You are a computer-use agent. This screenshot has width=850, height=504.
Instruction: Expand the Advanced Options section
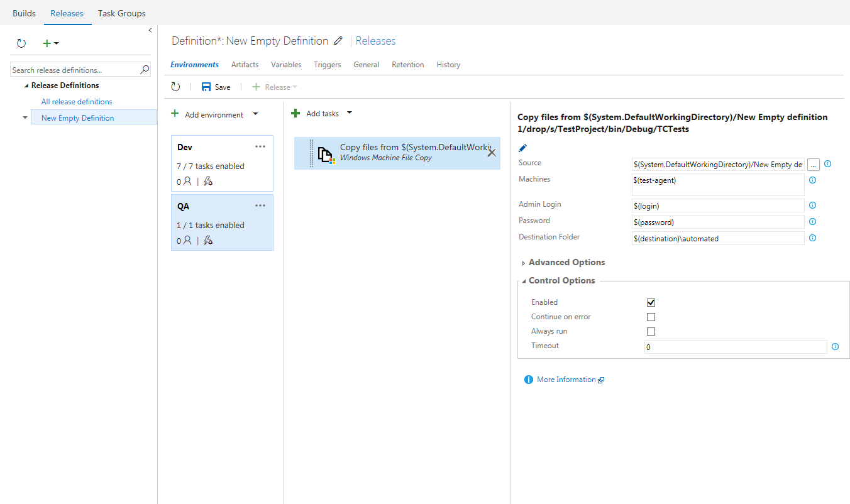(566, 263)
